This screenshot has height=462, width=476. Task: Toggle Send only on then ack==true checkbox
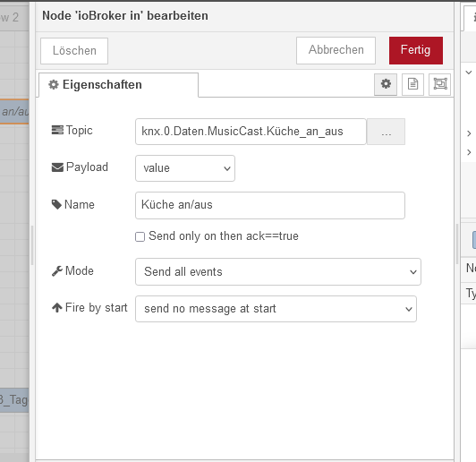click(x=140, y=236)
